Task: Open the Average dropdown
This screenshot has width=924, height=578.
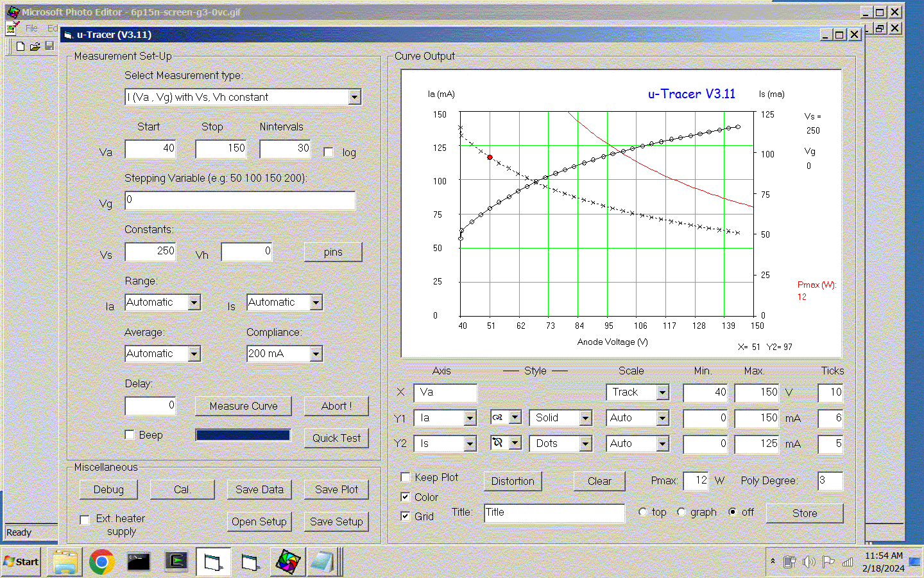Action: (x=194, y=354)
